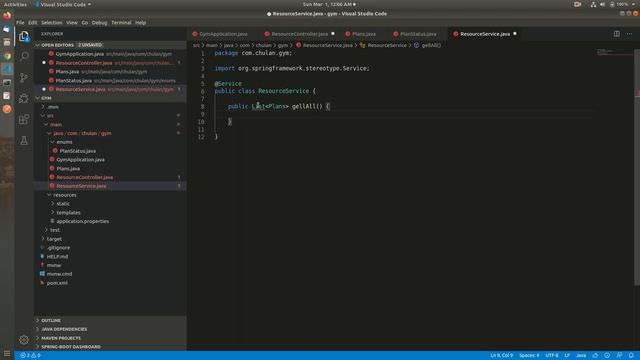The height and width of the screenshot is (360, 640).
Task: Click the unsaved dot on ResourceController.java tab
Action: [333, 34]
